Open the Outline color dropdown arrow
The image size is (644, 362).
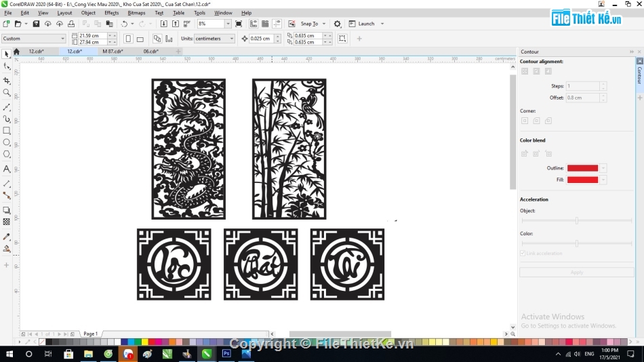click(603, 168)
